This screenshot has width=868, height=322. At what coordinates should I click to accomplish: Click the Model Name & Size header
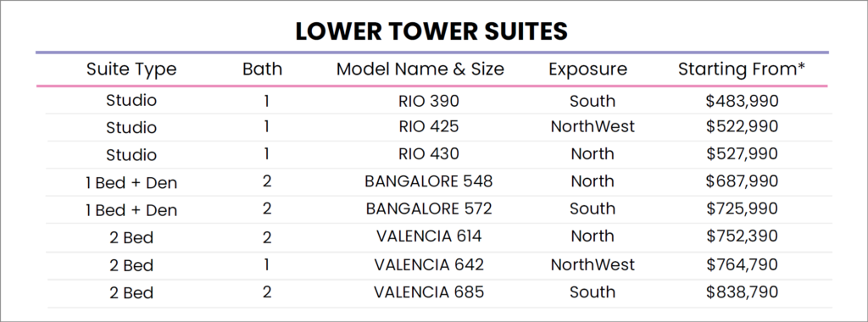420,69
